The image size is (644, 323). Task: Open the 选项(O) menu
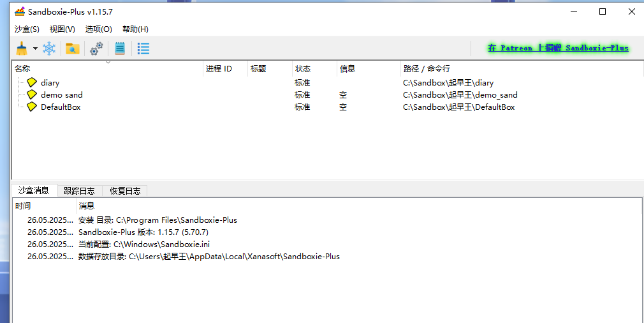point(99,29)
